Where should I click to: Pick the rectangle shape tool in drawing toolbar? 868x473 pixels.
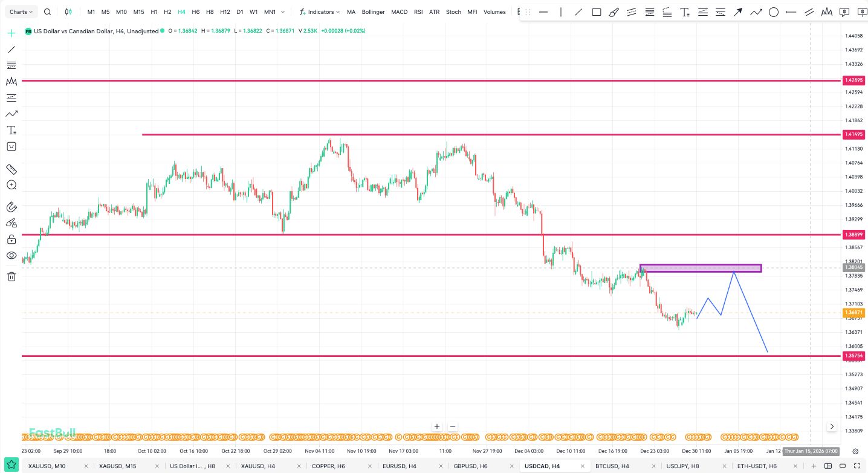click(597, 12)
